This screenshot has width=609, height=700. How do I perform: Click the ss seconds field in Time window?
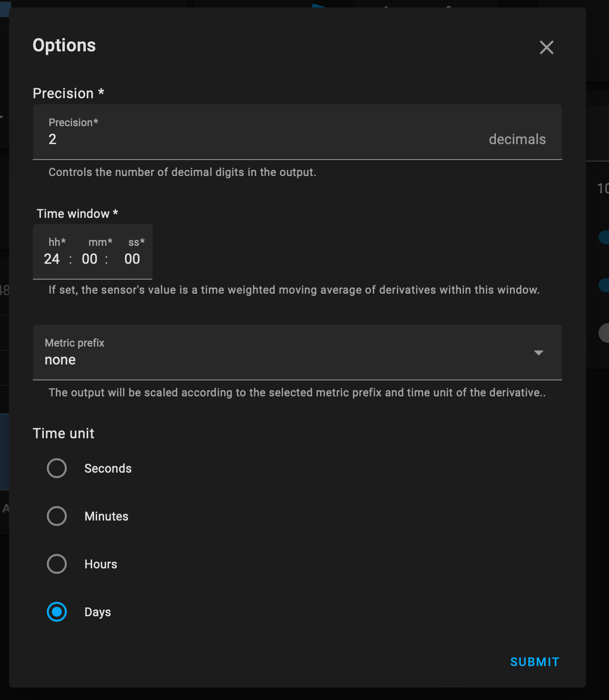click(132, 259)
